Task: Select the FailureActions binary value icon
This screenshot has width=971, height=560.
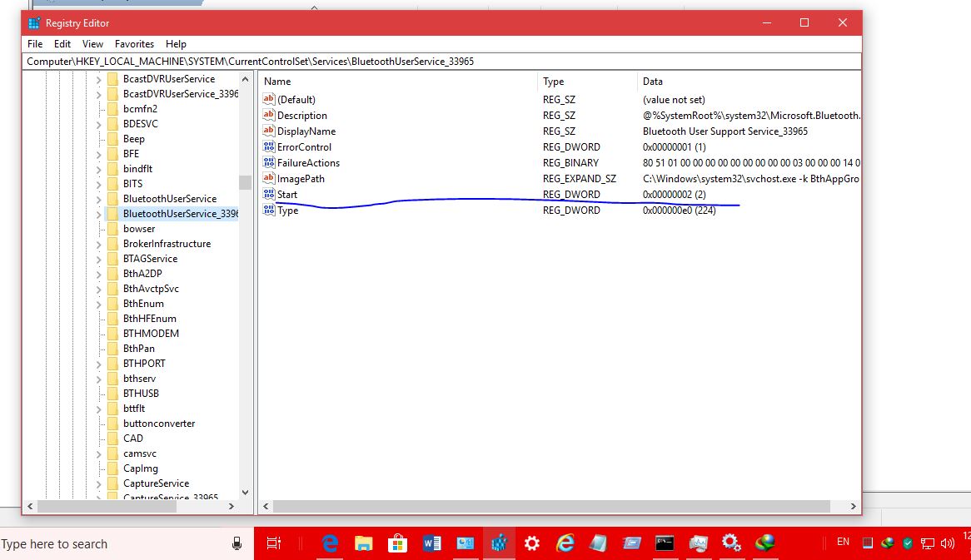Action: click(269, 163)
